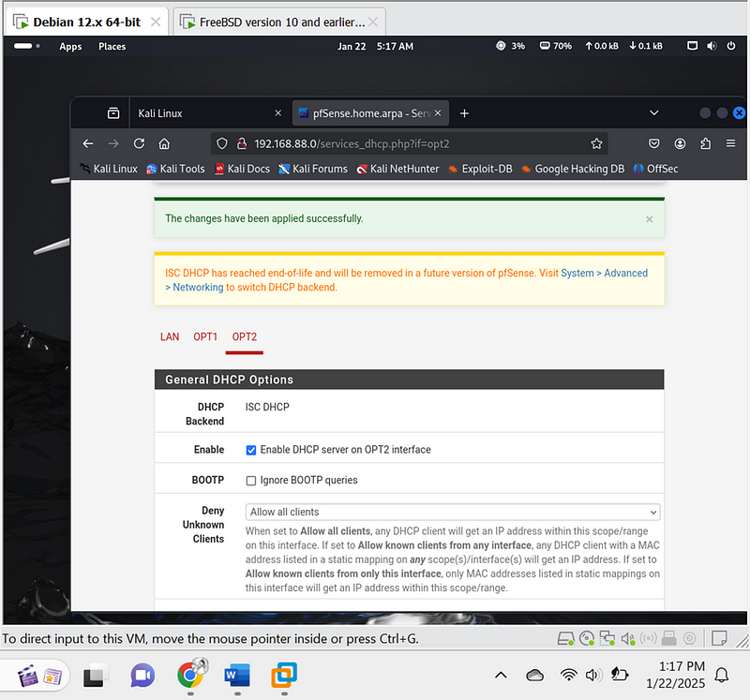Open Kali Tools bookmark
The image size is (750, 700).
tap(175, 169)
